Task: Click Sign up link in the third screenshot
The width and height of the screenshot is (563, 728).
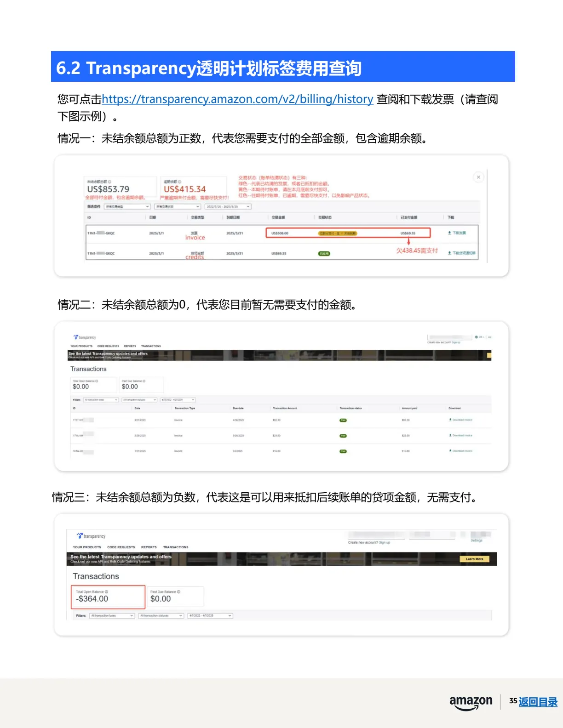Action: pos(385,543)
